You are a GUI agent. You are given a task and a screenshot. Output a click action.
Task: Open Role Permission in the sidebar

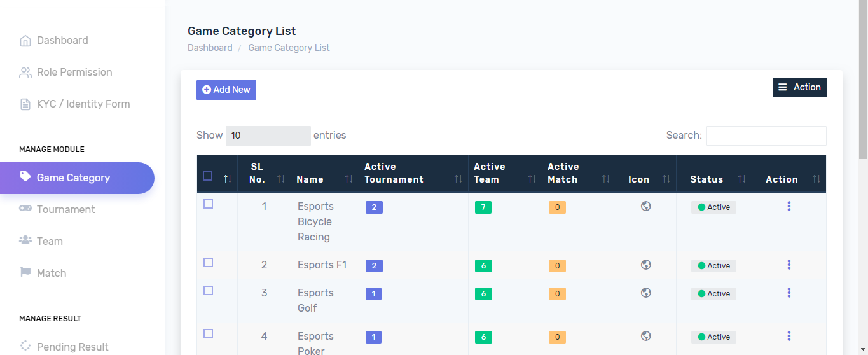click(x=74, y=72)
